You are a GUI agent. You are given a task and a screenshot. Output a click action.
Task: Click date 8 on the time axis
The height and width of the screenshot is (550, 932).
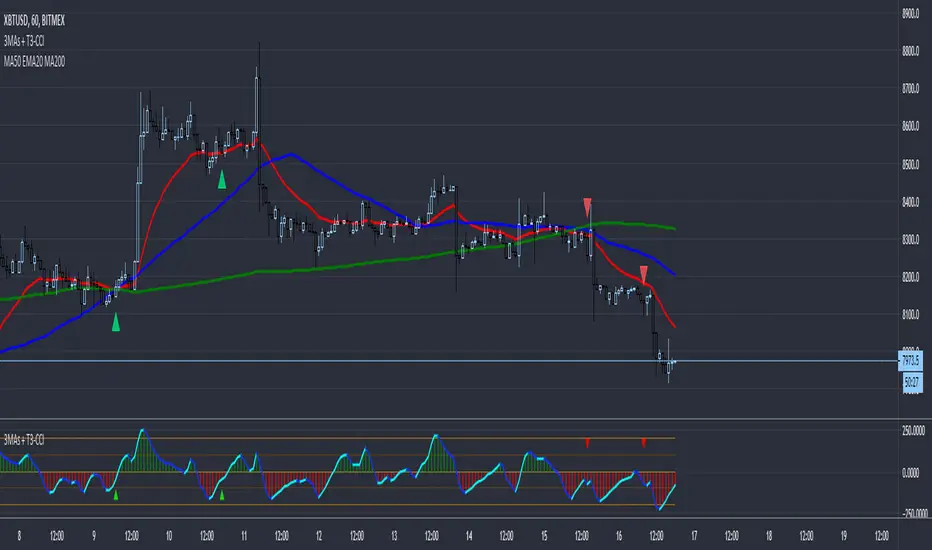[19, 536]
